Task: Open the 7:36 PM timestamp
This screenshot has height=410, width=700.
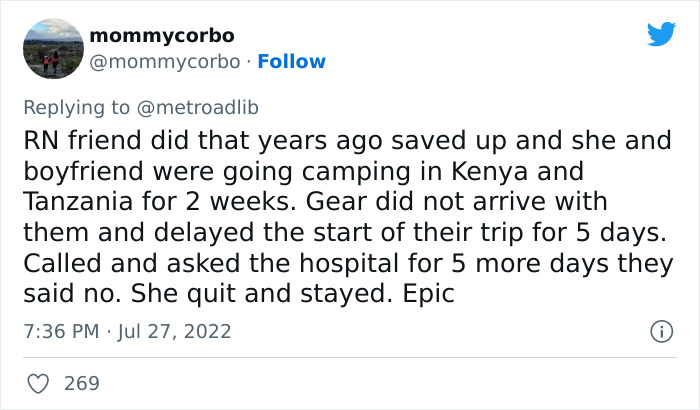Action: click(58, 331)
